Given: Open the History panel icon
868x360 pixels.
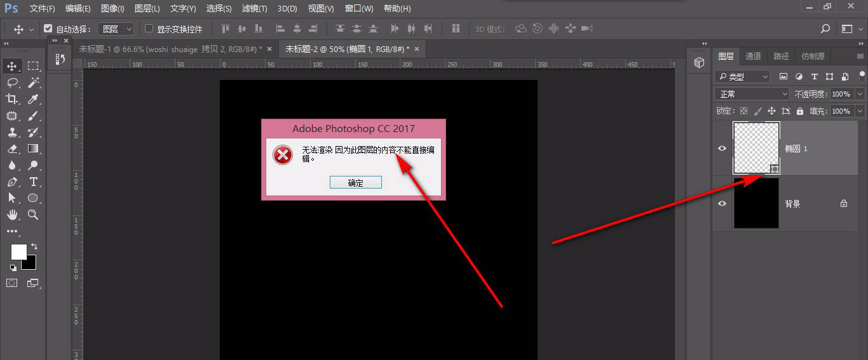Looking at the screenshot, I should (60, 58).
